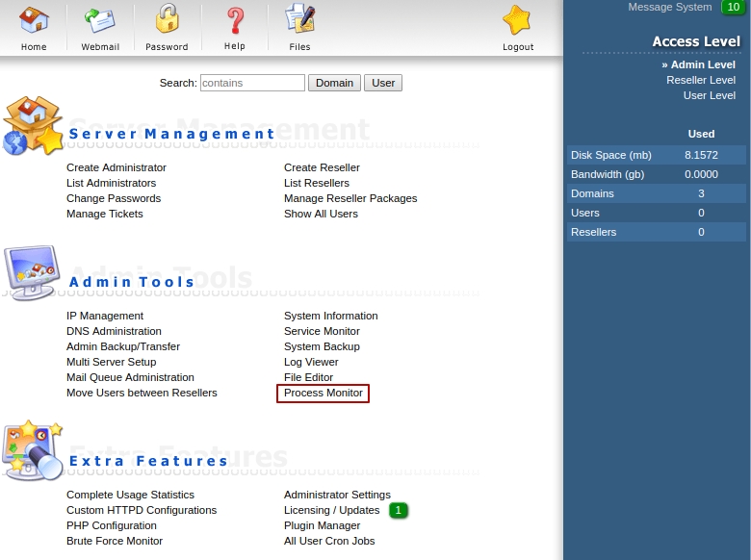The height and width of the screenshot is (560, 751).
Task: Open the Webmail envelope icon
Action: pyautogui.click(x=100, y=20)
